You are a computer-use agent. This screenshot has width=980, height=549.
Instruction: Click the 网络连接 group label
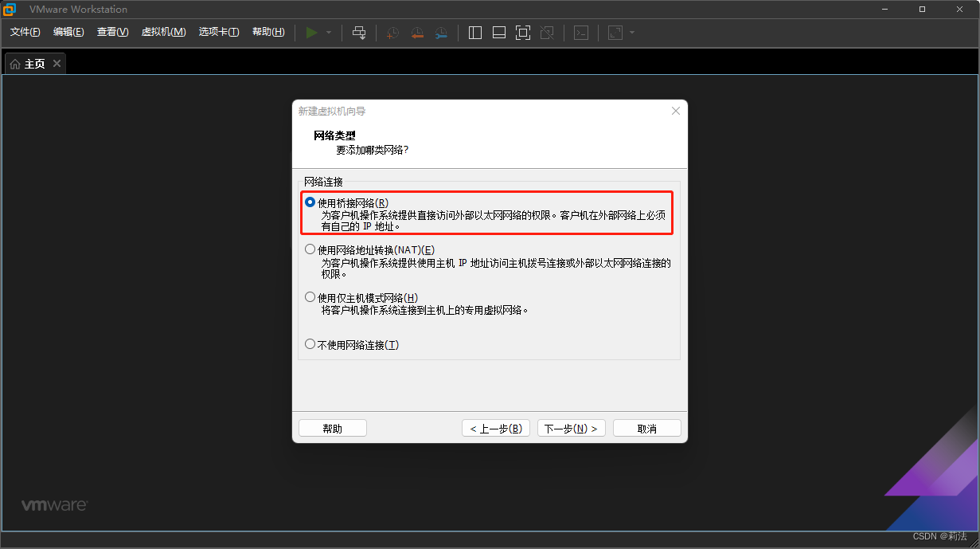pos(323,182)
